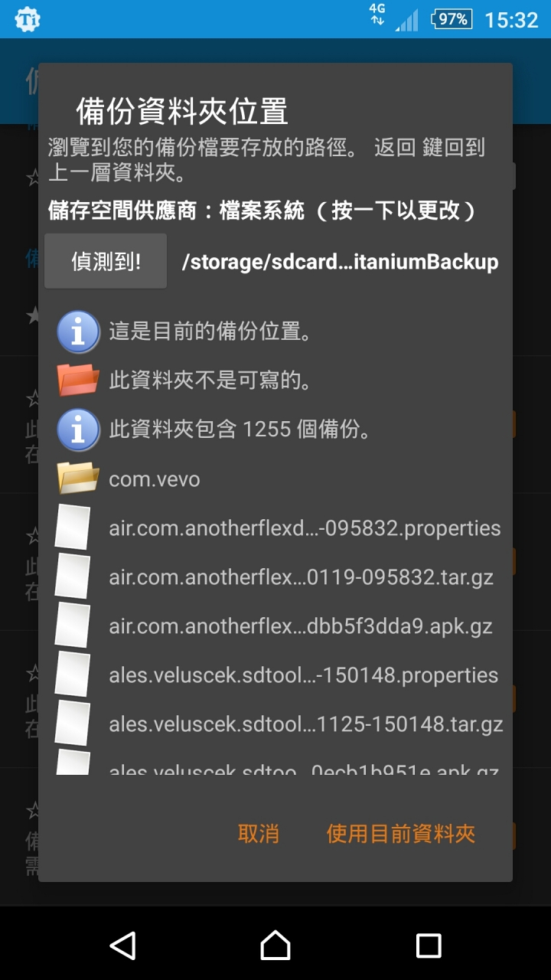Screen dimensions: 551x980
Task: Tap the /storage/sdcard…itaniumBackup path field
Action: [x=340, y=262]
